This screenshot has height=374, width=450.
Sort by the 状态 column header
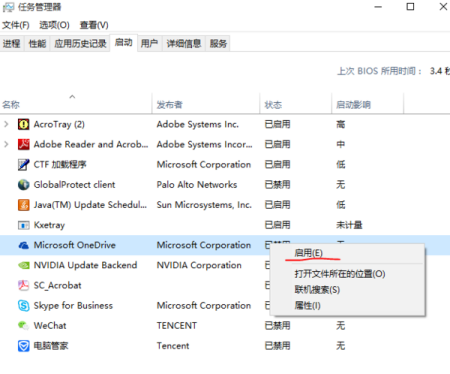pos(296,105)
